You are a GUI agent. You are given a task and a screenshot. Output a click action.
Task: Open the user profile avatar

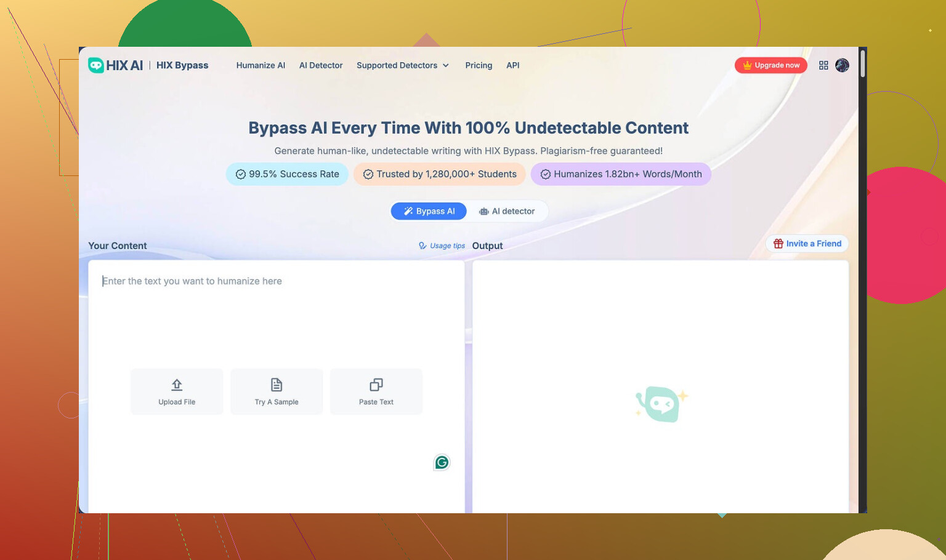(842, 65)
